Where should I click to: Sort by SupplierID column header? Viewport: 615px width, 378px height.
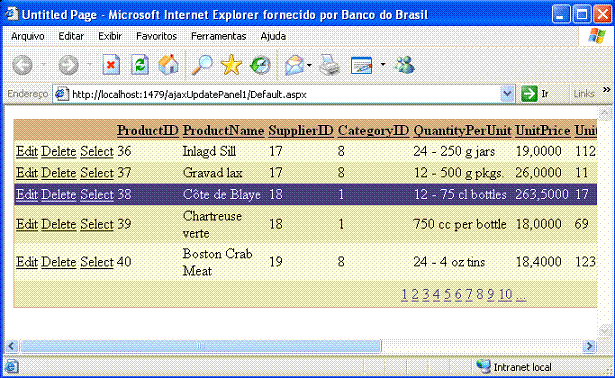[x=301, y=130]
